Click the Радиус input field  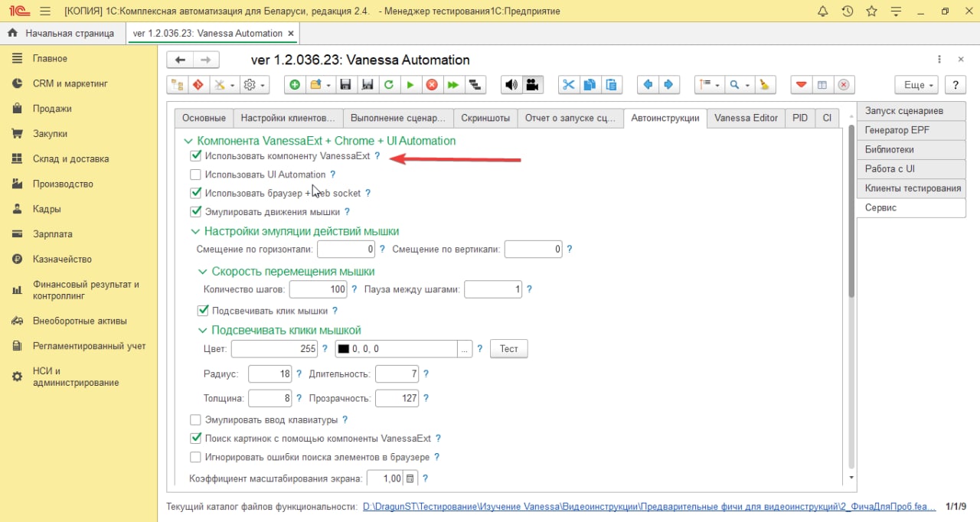[x=270, y=374]
